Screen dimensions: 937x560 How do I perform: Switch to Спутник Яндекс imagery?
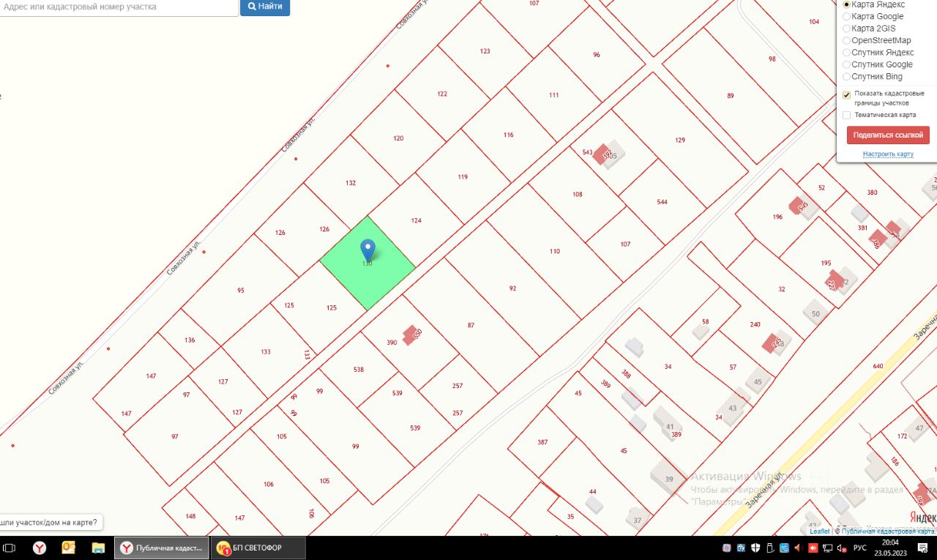[847, 53]
